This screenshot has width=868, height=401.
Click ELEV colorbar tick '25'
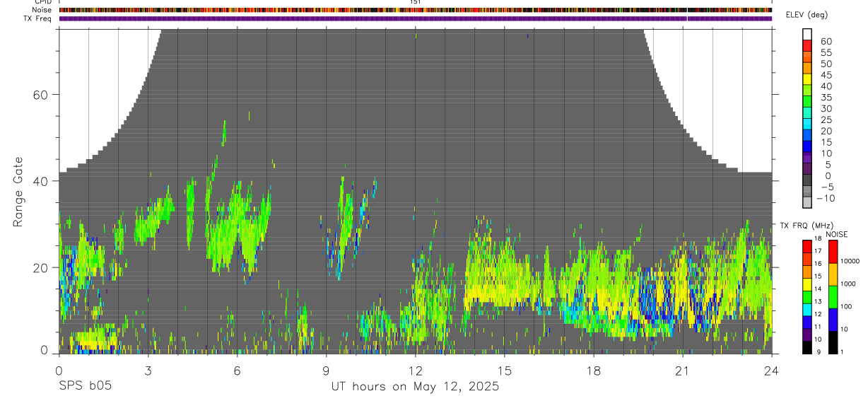click(x=826, y=120)
